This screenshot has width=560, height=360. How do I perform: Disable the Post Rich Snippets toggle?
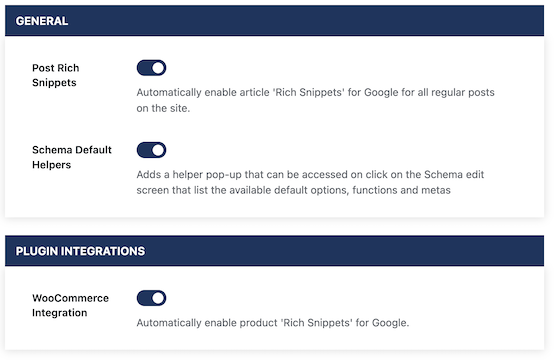coord(151,68)
